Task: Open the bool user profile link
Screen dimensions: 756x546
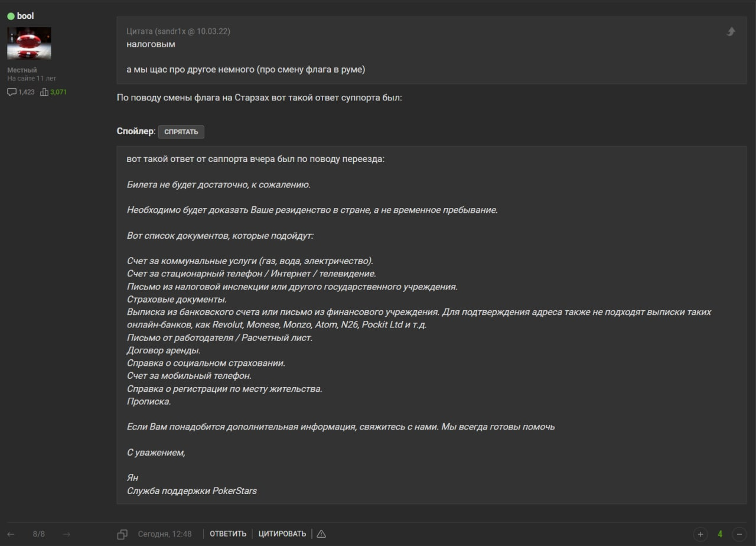Action: (x=25, y=16)
